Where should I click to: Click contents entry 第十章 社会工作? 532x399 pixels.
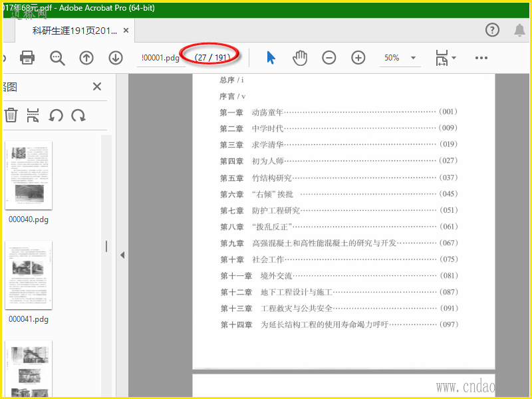click(338, 259)
